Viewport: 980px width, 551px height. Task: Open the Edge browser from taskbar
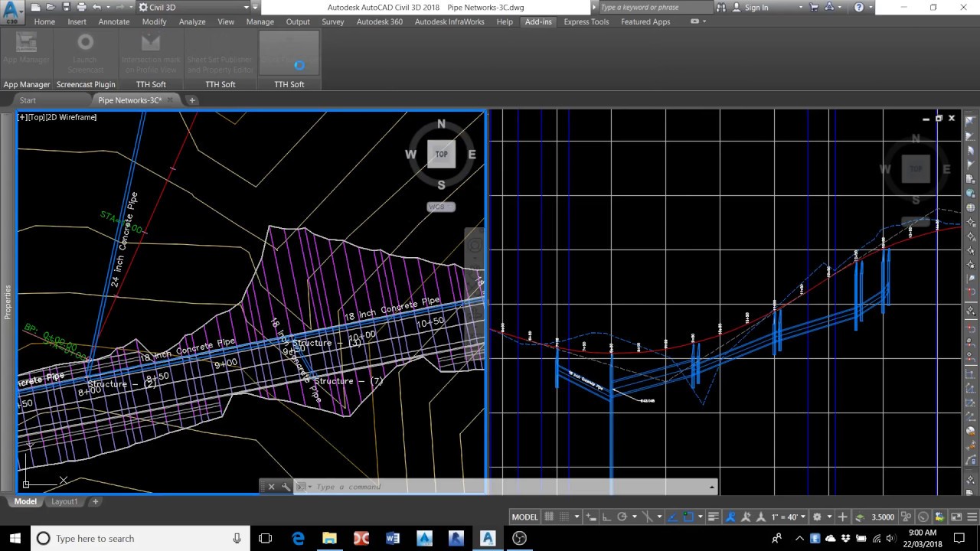pos(298,538)
